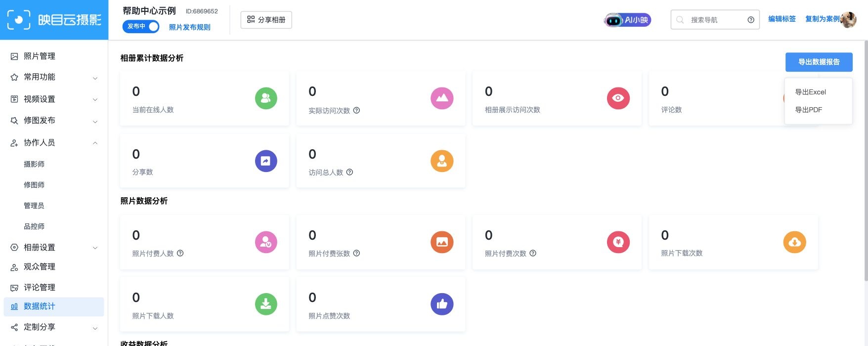Click the 观众管理 people icon

[14, 267]
